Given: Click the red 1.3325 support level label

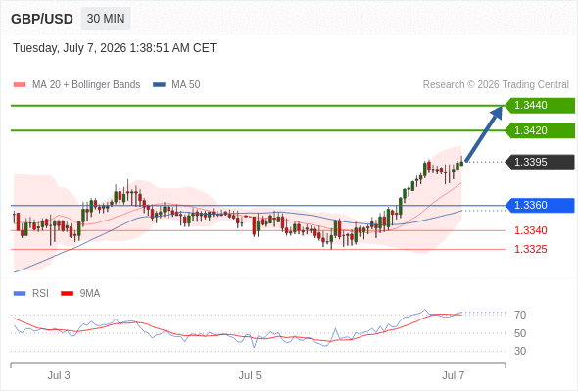Looking at the screenshot, I should pos(530,249).
